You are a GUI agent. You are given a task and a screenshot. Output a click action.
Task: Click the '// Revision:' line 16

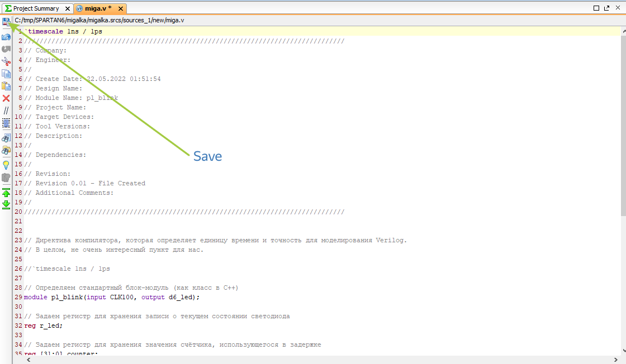tap(47, 174)
